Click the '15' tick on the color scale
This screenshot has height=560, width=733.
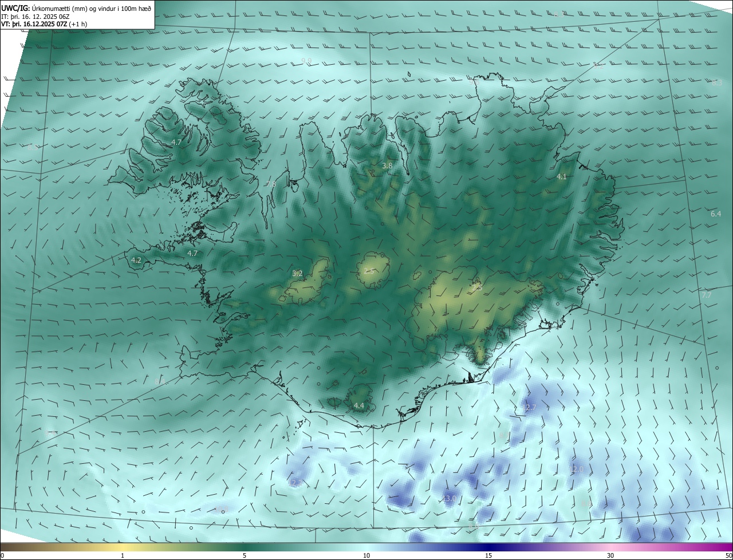[x=488, y=555]
